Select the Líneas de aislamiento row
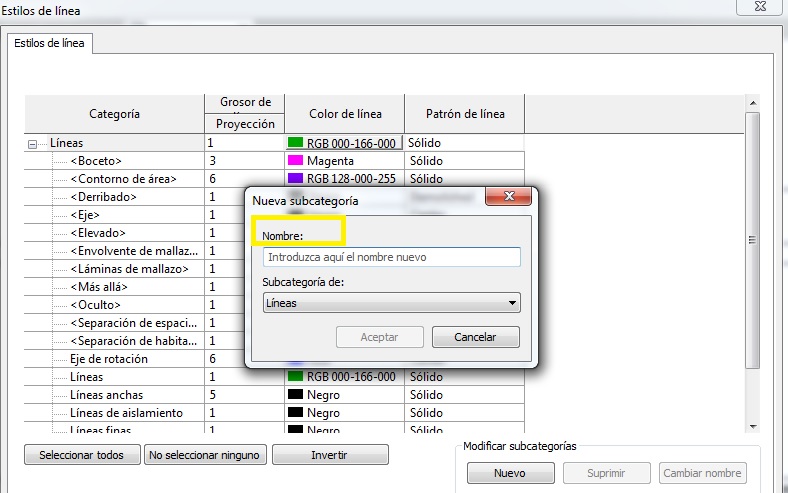Viewport: 788px width, 493px height. 127,413
